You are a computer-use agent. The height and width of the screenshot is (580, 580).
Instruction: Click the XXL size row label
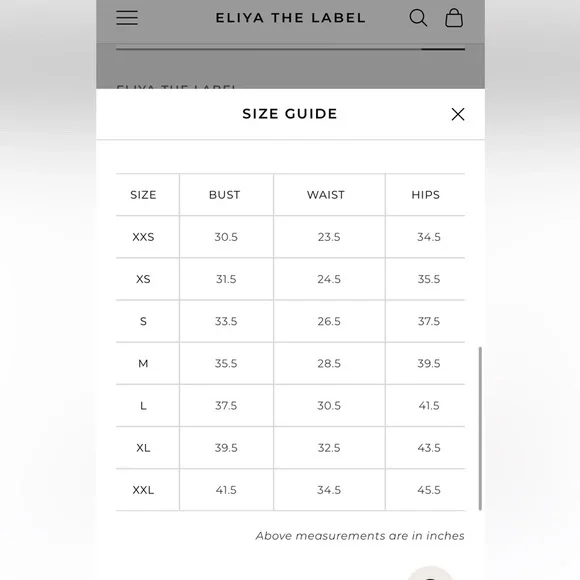pos(143,490)
